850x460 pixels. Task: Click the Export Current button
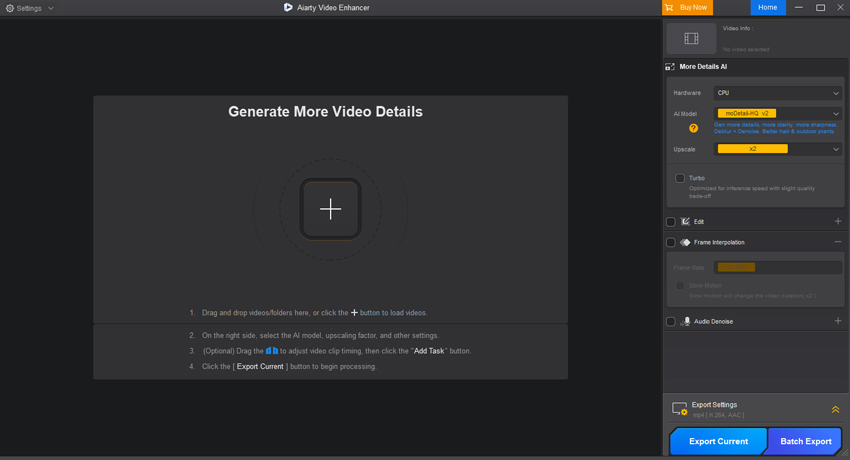718,441
